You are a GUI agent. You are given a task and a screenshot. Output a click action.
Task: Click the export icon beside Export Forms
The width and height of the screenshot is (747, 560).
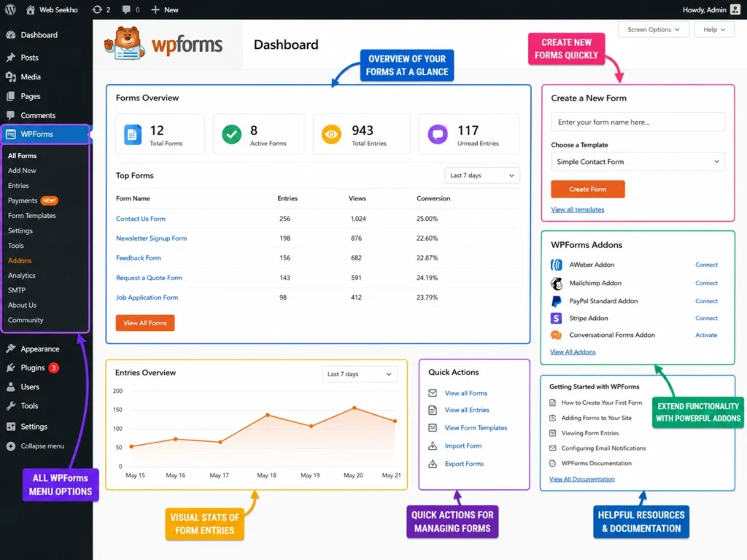[x=433, y=463]
